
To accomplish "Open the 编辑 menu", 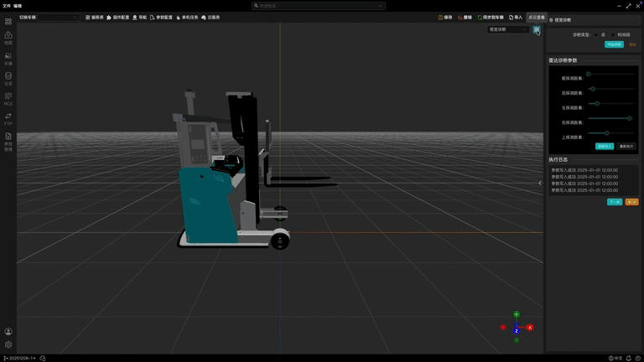I will click(18, 5).
